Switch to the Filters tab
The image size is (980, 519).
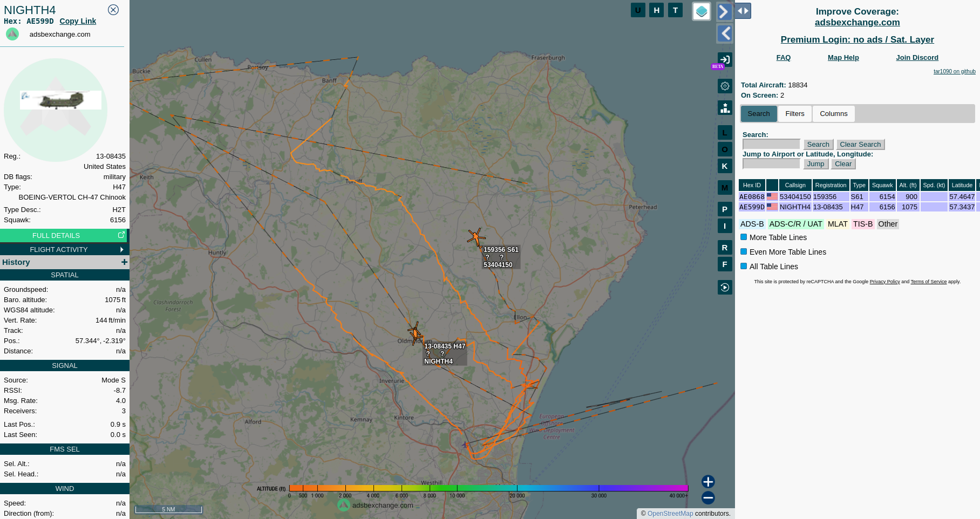[794, 114]
